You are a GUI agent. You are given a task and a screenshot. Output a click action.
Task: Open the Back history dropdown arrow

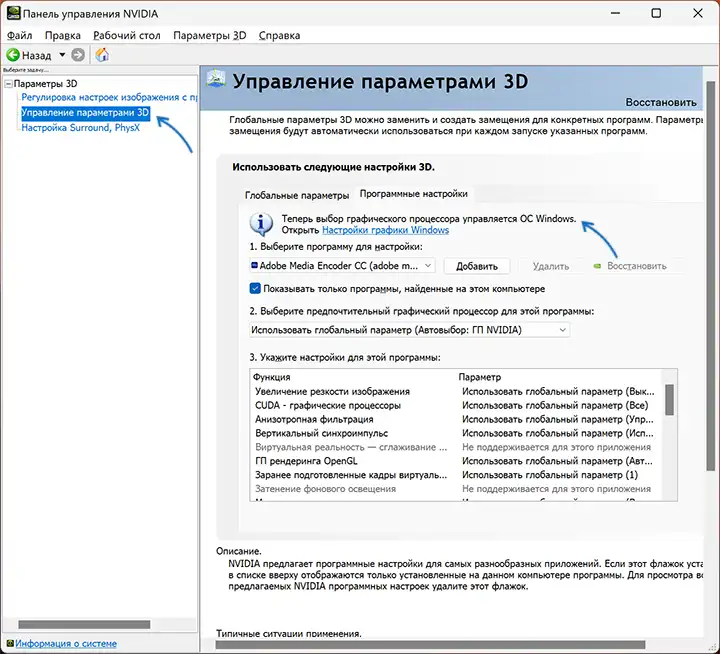[62, 55]
